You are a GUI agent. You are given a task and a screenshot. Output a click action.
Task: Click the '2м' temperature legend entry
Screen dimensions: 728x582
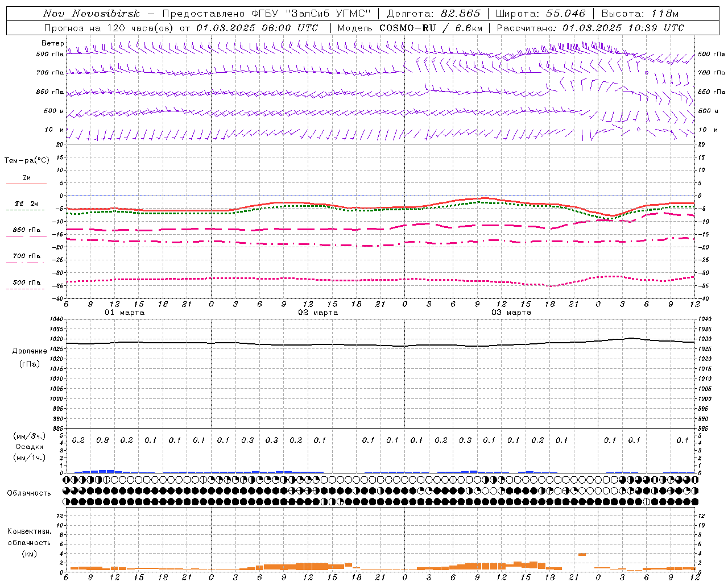click(x=27, y=178)
